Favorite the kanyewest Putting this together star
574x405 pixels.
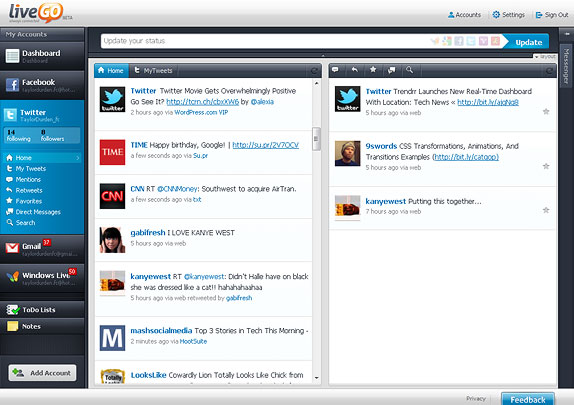tap(546, 210)
